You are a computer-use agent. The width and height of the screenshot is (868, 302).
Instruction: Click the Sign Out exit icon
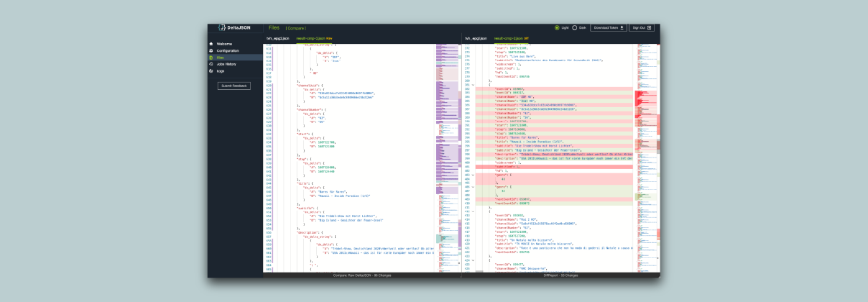(x=650, y=27)
